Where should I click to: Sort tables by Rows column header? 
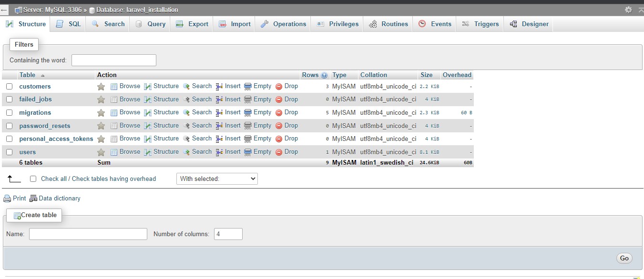[x=310, y=75]
